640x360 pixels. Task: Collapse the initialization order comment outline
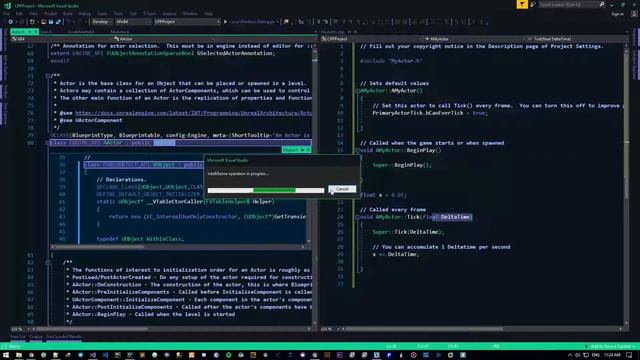click(x=48, y=262)
